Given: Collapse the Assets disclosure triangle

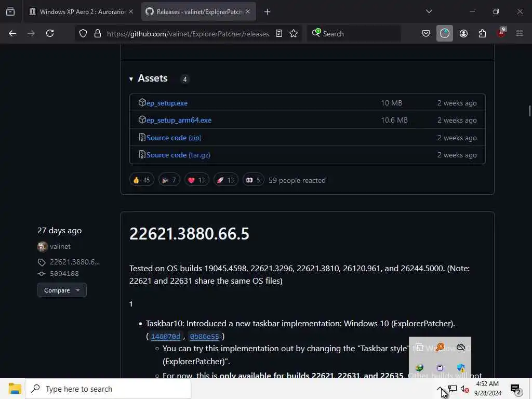Looking at the screenshot, I should point(131,79).
